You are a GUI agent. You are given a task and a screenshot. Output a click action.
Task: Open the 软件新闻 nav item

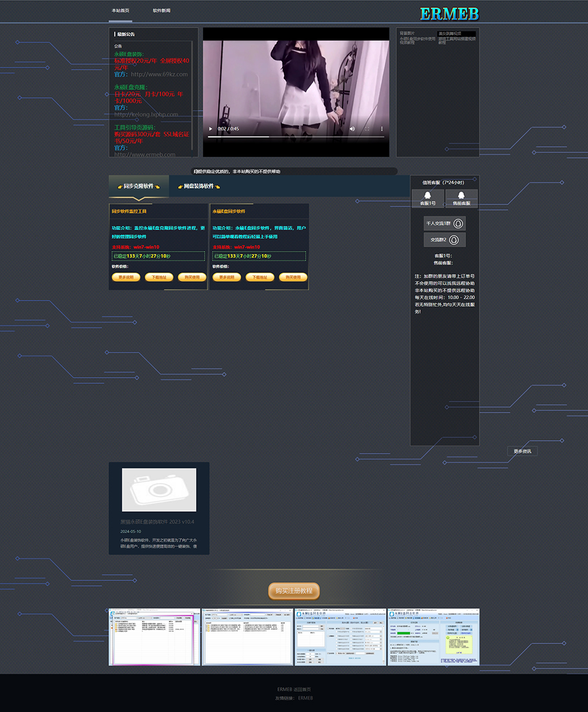tap(162, 10)
